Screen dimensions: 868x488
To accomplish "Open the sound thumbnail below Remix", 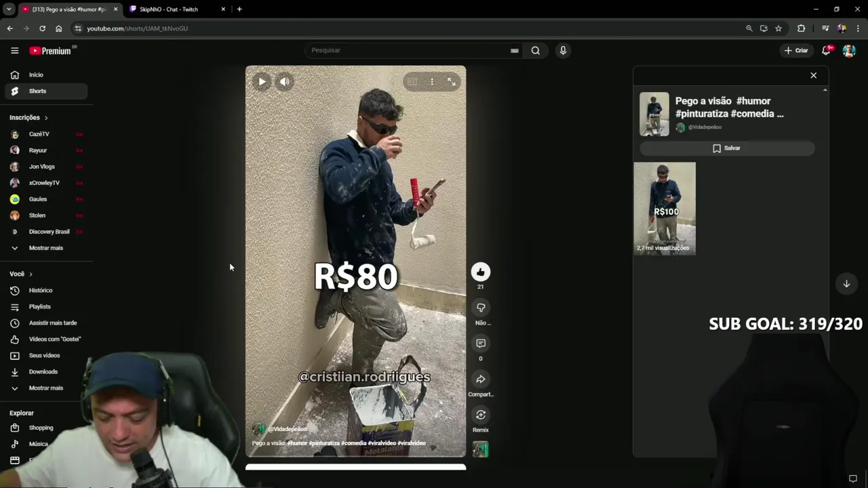I will click(x=480, y=449).
